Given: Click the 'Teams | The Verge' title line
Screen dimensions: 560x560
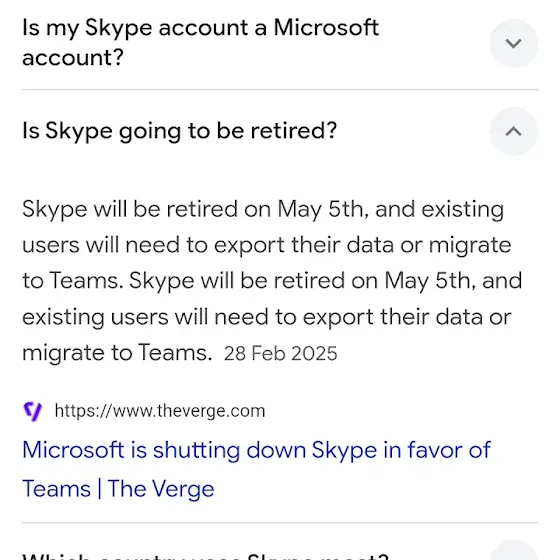Looking at the screenshot, I should (118, 488).
